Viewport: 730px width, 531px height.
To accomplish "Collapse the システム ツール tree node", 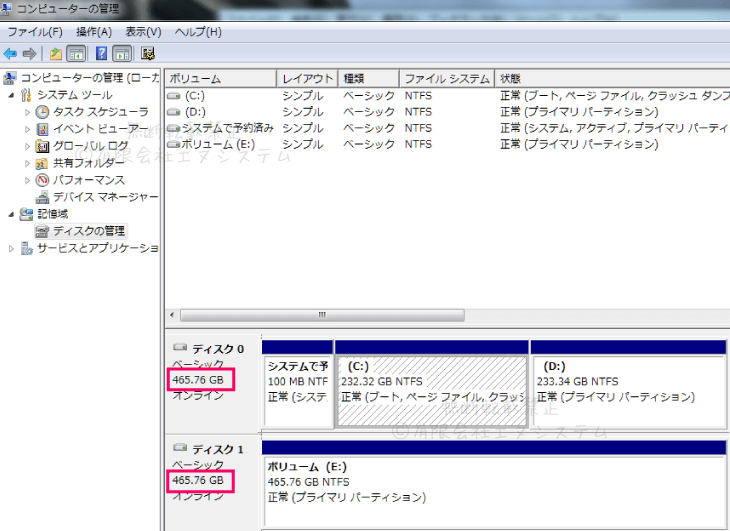I will [x=11, y=95].
